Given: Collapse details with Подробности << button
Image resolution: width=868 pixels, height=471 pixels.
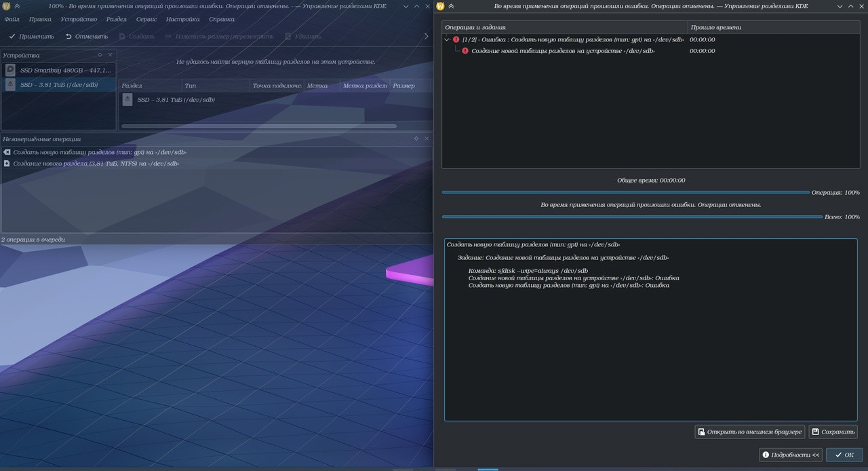Looking at the screenshot, I should click(x=791, y=455).
